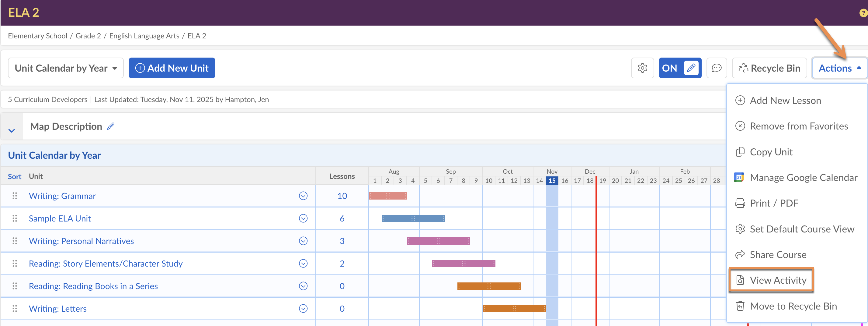
Task: Open the Writing: Personal Narratives unit link
Action: pos(81,241)
